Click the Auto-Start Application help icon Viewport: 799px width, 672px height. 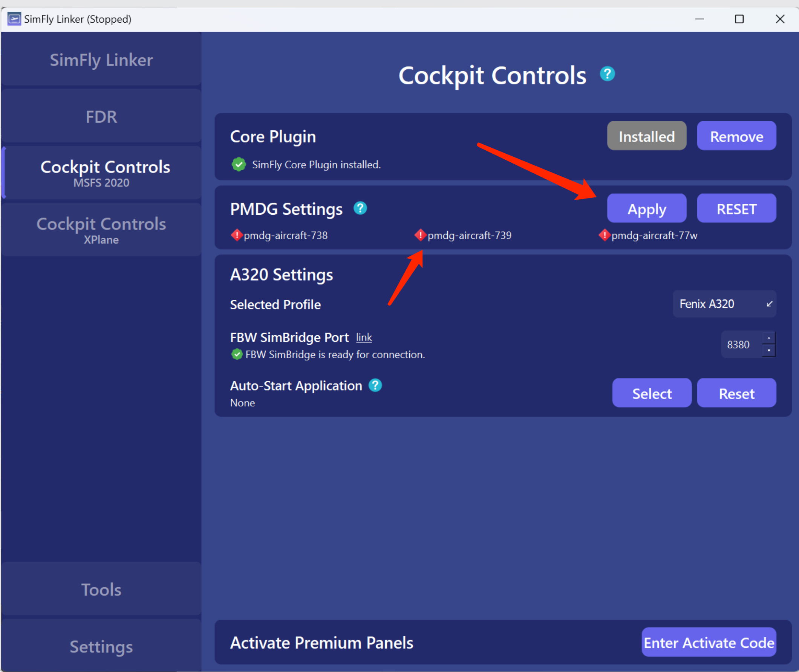375,385
